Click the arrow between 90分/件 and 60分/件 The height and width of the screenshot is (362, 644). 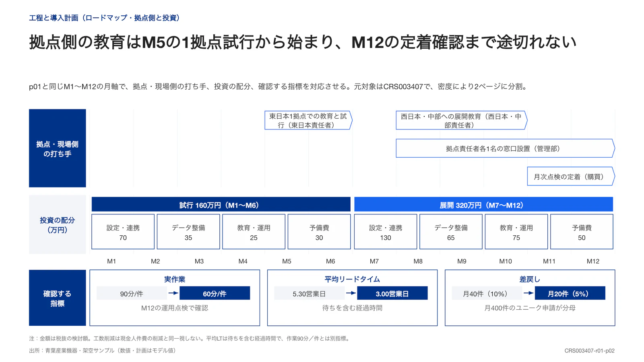[x=173, y=293]
